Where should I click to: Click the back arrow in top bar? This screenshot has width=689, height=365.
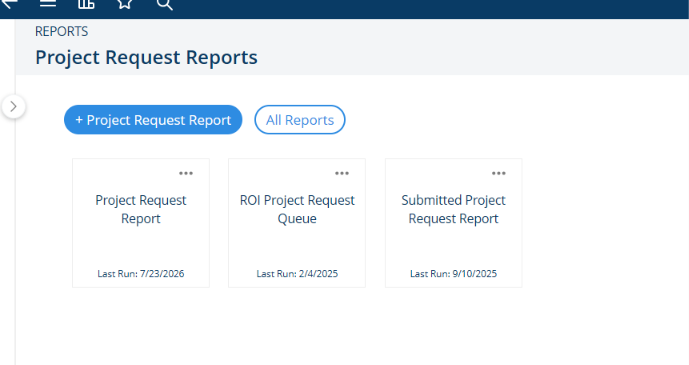(x=9, y=4)
